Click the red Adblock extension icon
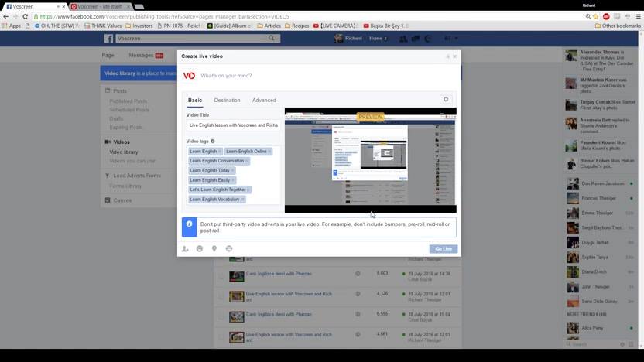The width and height of the screenshot is (644, 362). coord(606,16)
